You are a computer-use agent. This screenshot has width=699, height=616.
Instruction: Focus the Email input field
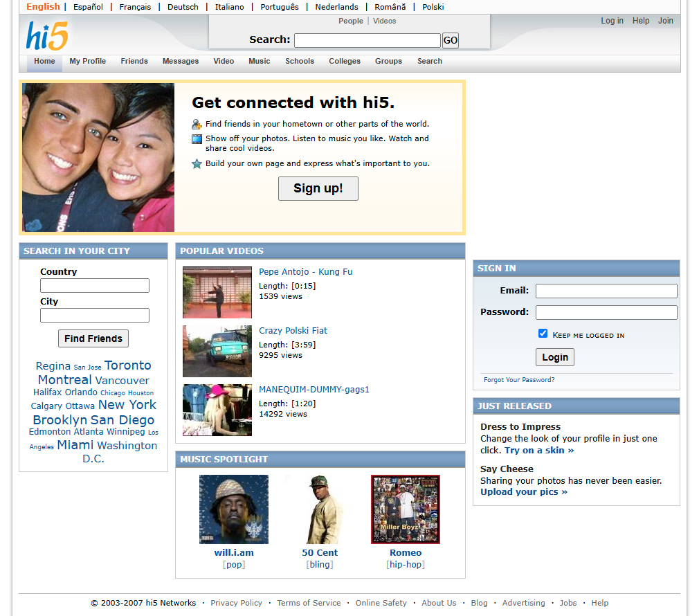click(606, 291)
